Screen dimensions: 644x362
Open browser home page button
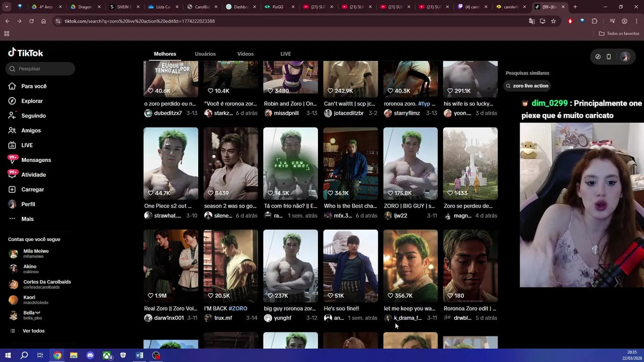coord(43,21)
